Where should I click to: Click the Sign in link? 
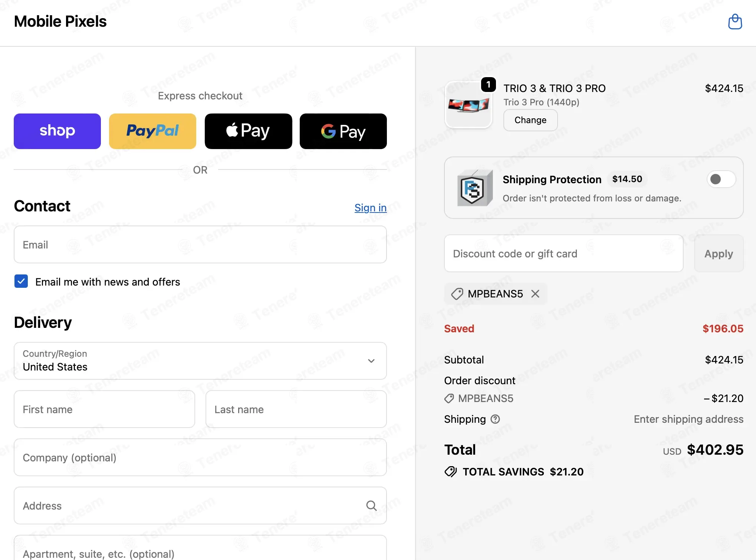(371, 208)
